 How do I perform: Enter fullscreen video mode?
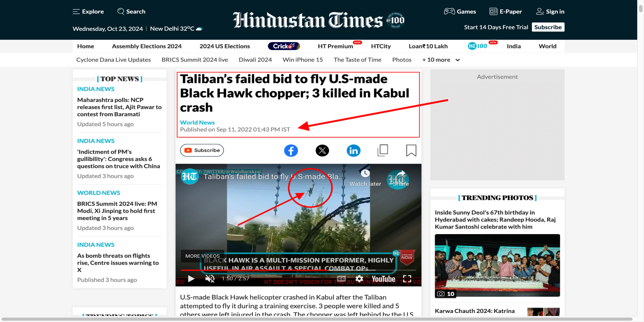[407, 279]
